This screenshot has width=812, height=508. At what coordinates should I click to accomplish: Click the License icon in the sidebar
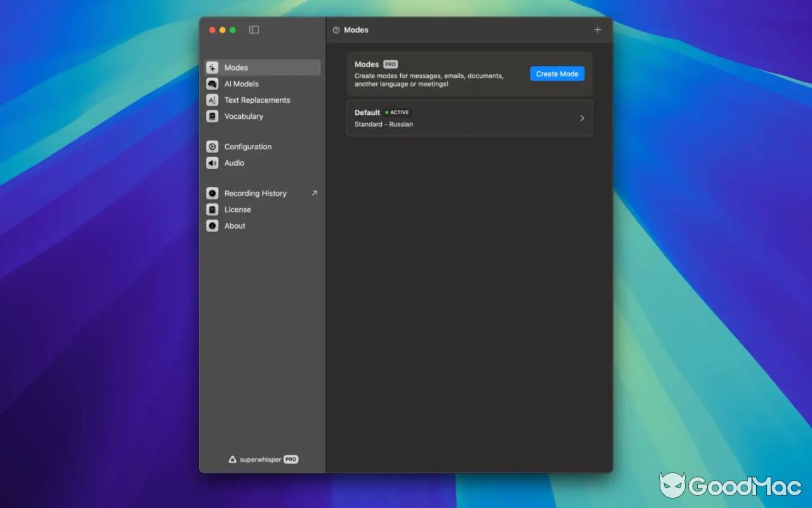213,209
